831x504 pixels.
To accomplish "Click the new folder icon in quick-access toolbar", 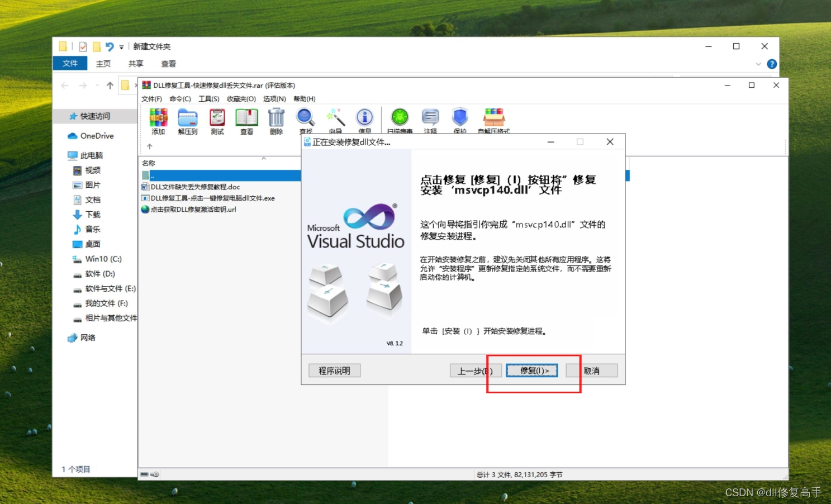I will click(x=97, y=46).
